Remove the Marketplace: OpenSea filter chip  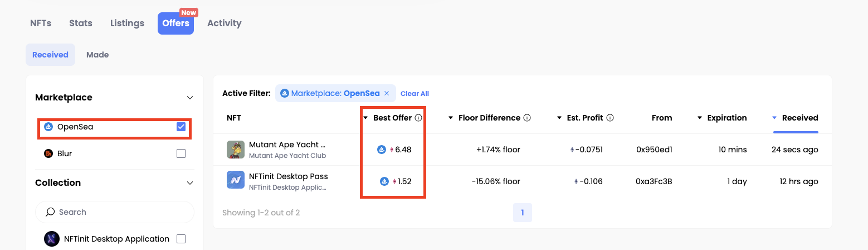[x=387, y=93]
